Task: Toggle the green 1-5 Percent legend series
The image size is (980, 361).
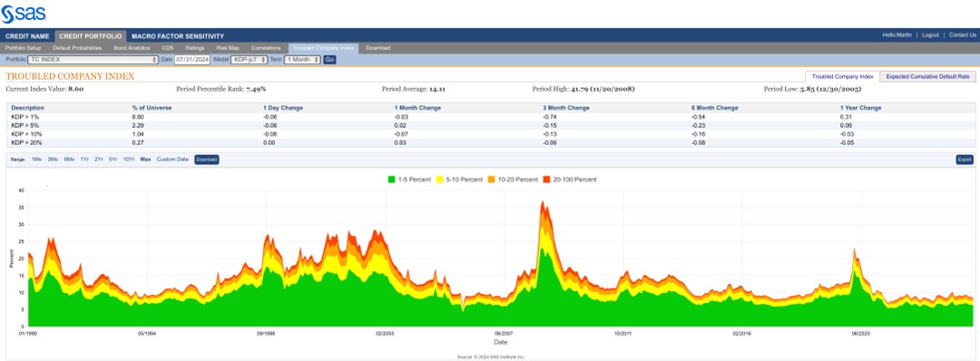Action: click(x=408, y=180)
